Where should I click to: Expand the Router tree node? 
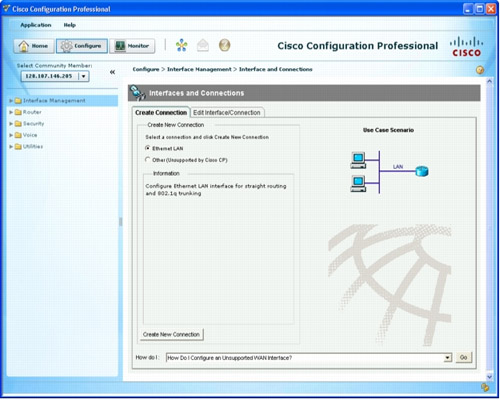[11, 112]
